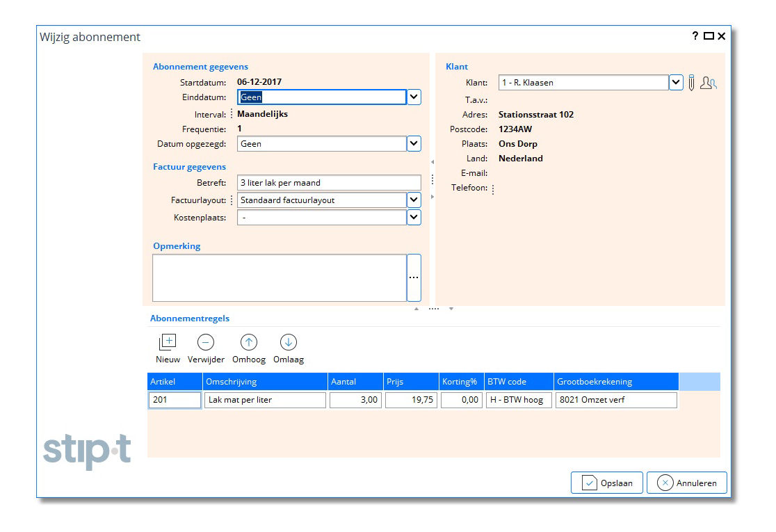Open the Kostenplaats dropdown
Viewport: 776px width, 532px height.
click(x=414, y=218)
